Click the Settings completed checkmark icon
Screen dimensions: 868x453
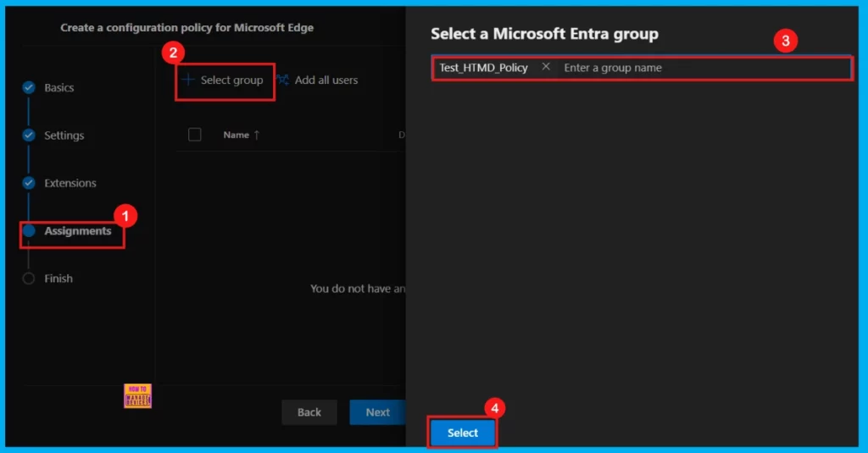[x=29, y=135]
